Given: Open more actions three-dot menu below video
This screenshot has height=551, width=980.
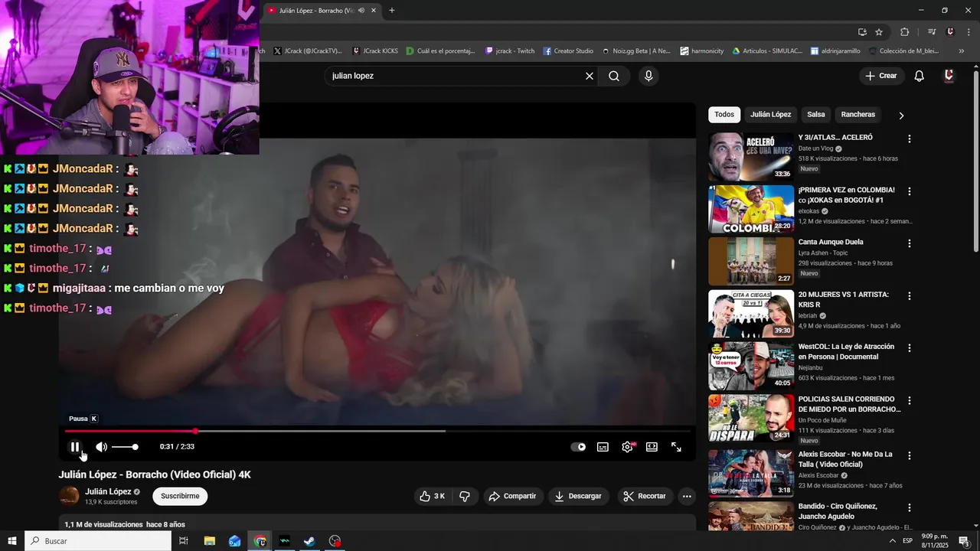Looking at the screenshot, I should click(x=687, y=496).
